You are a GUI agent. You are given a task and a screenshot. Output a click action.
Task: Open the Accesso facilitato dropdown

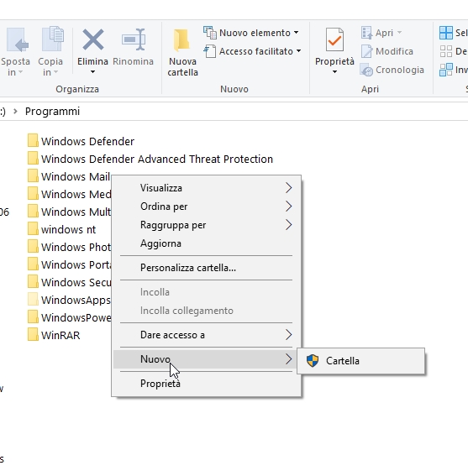pos(252,51)
